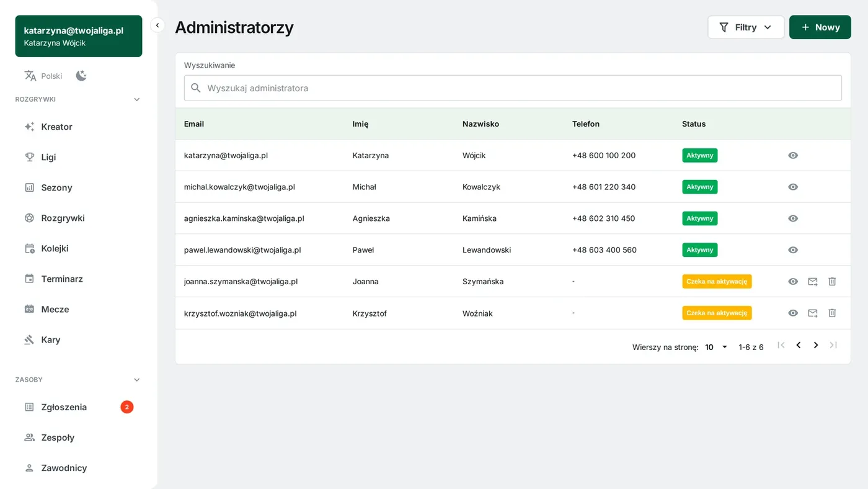Resend activation email to Joanna Szymańska
This screenshot has height=489, width=868.
tap(813, 282)
